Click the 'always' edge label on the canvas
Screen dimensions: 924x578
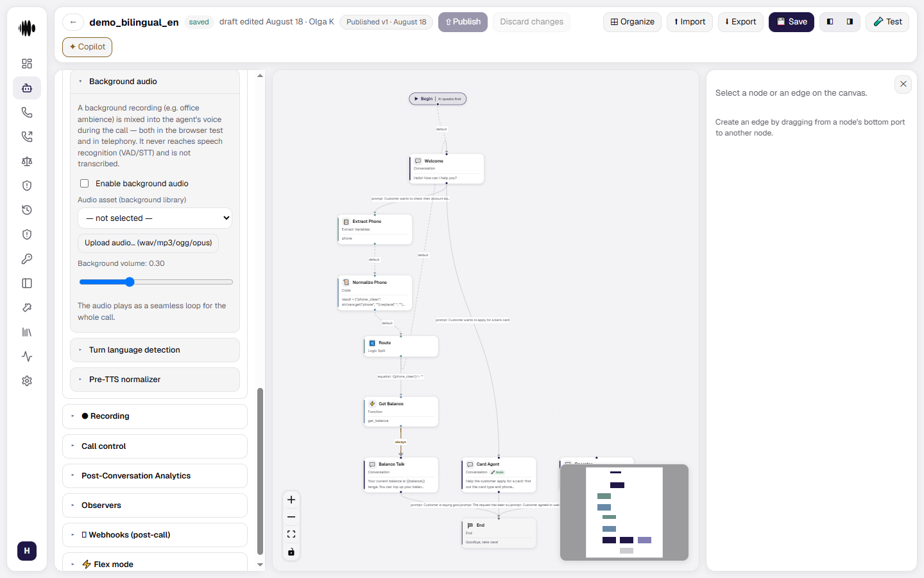pyautogui.click(x=401, y=442)
